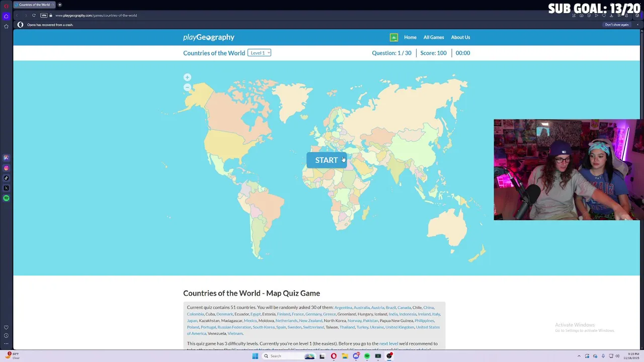The height and width of the screenshot is (362, 644).
Task: Open Instagram in the Opera sidebar
Action: [6, 168]
